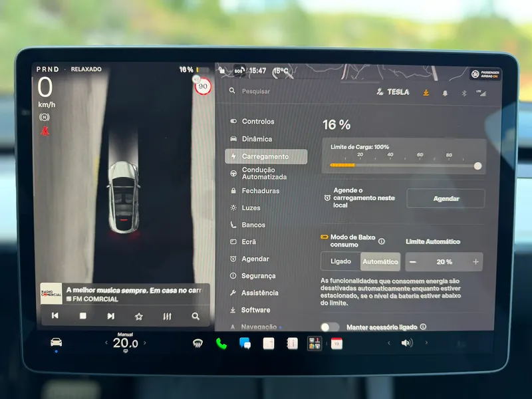
Task: Open the Calendar app in dock
Action: tap(336, 344)
